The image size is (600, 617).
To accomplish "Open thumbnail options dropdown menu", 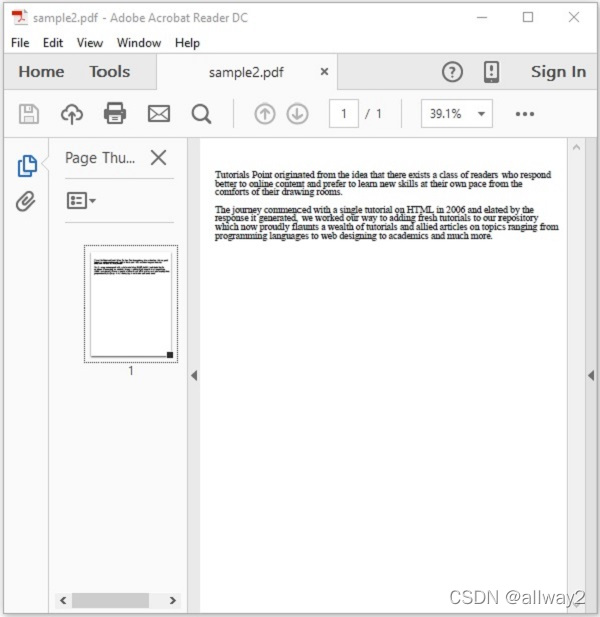I will [81, 201].
